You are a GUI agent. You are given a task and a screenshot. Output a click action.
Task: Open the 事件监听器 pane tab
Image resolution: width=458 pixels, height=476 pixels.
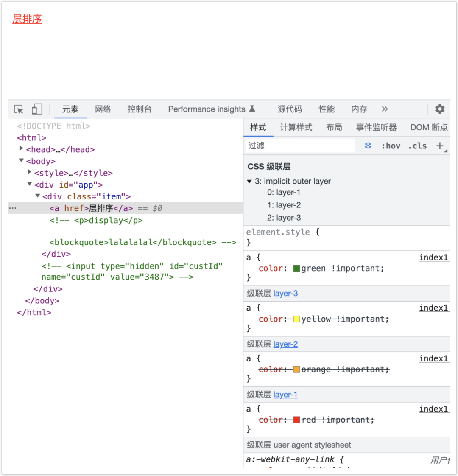(x=376, y=127)
